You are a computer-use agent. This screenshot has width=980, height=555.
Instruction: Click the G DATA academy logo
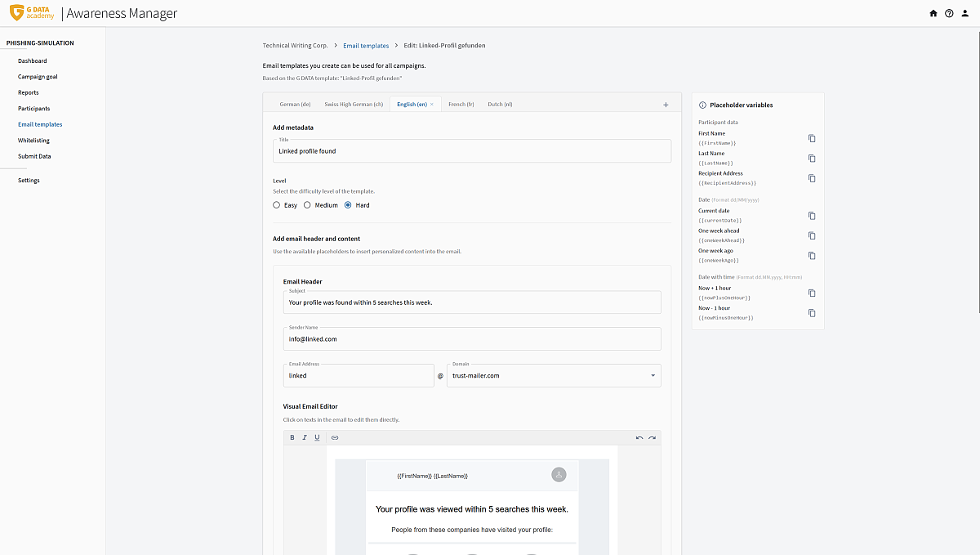click(33, 13)
